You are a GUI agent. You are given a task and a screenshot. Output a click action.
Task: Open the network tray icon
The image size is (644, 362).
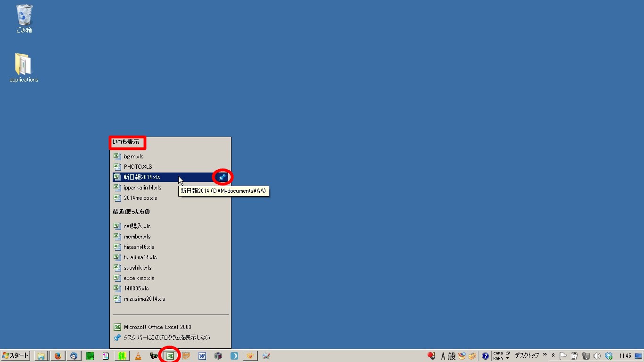click(586, 356)
